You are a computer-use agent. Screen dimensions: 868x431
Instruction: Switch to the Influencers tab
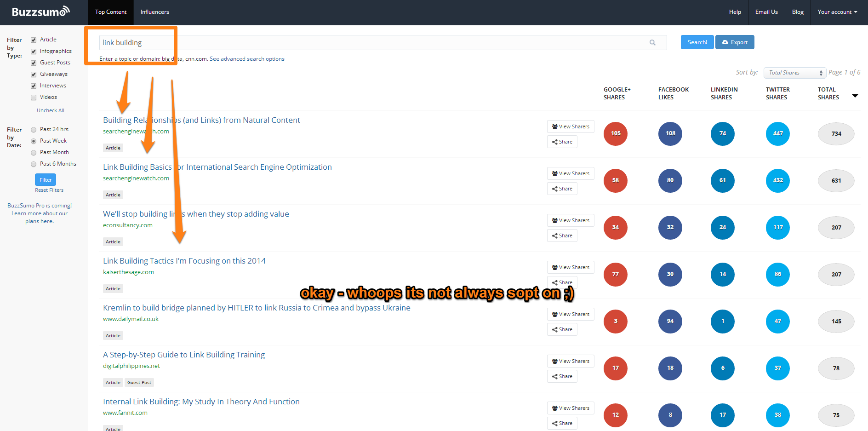pos(154,12)
